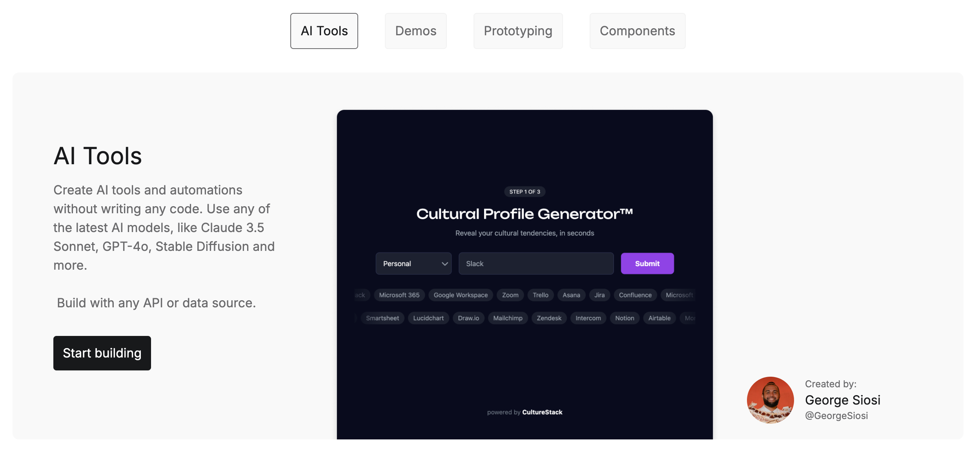Expand the Personal dropdown chevron arrow

(444, 264)
